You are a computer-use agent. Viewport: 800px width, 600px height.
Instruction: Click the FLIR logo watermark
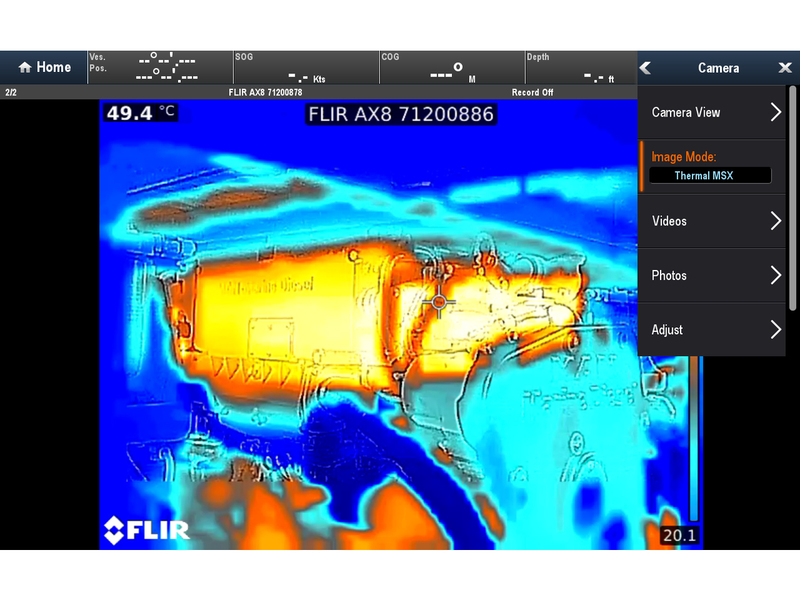(147, 529)
